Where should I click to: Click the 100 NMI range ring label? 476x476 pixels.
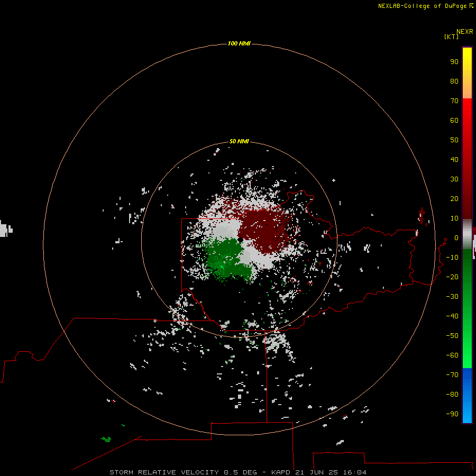coord(239,44)
